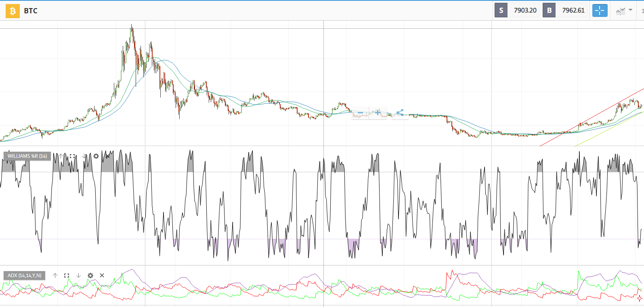
Task: Maximize the ADX panel
Action: coord(67,276)
